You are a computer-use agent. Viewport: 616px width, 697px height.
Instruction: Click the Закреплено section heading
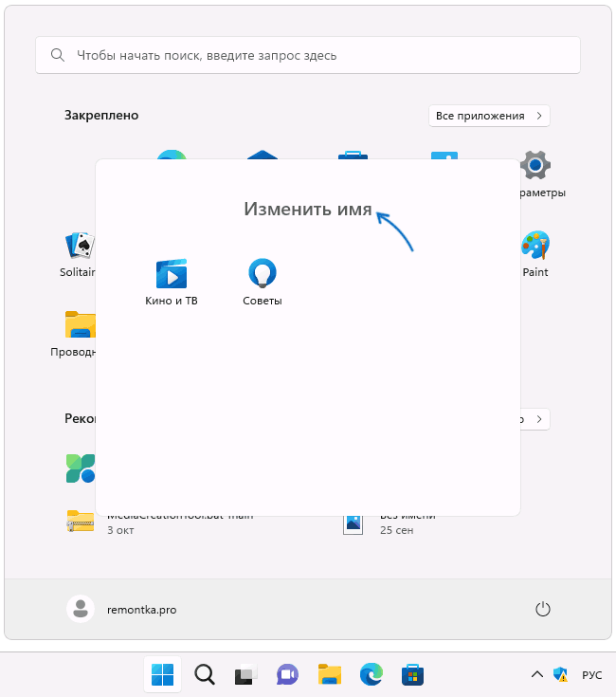pos(101,116)
